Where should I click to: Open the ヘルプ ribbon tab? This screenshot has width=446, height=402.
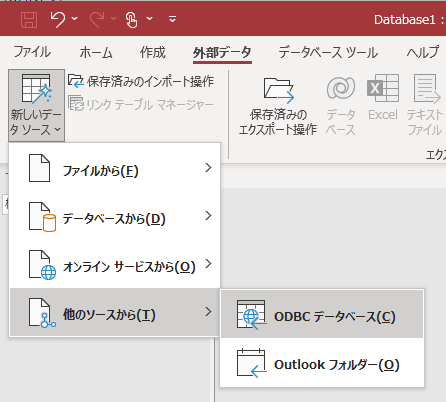click(423, 52)
